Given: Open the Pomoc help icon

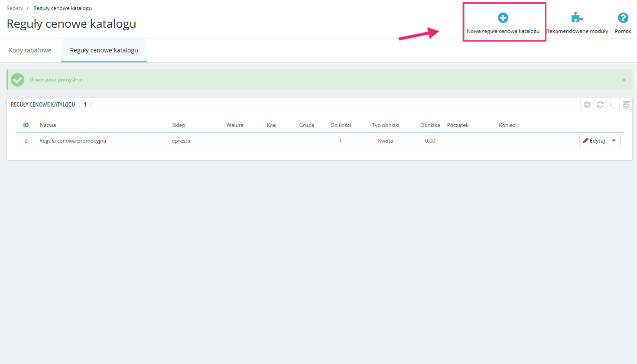Looking at the screenshot, I should (623, 18).
